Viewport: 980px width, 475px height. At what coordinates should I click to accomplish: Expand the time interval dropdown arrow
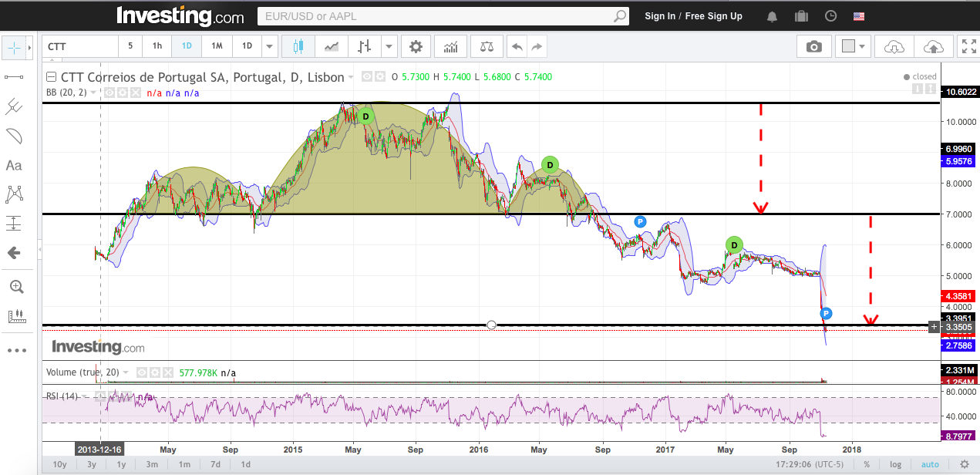click(x=269, y=46)
